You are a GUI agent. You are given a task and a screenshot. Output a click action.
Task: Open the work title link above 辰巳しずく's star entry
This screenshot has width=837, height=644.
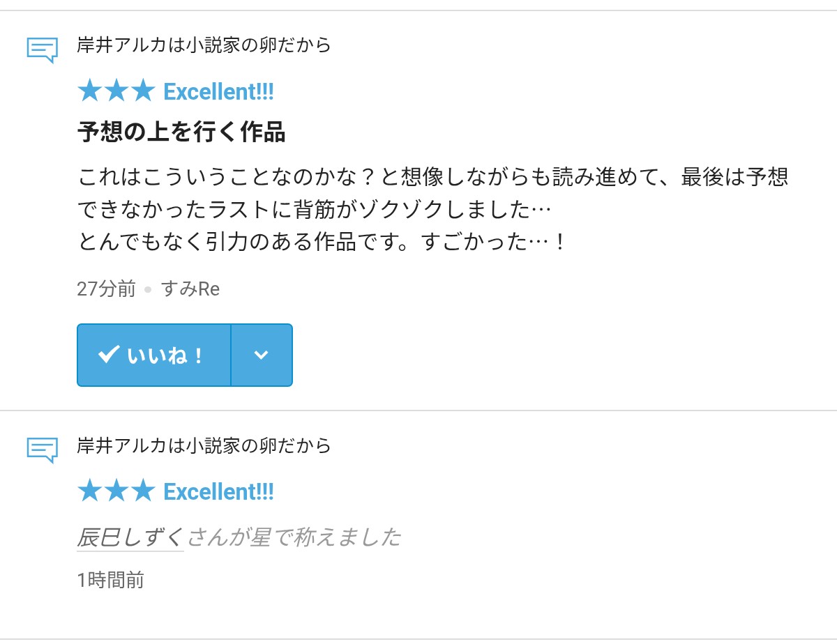tap(204, 445)
